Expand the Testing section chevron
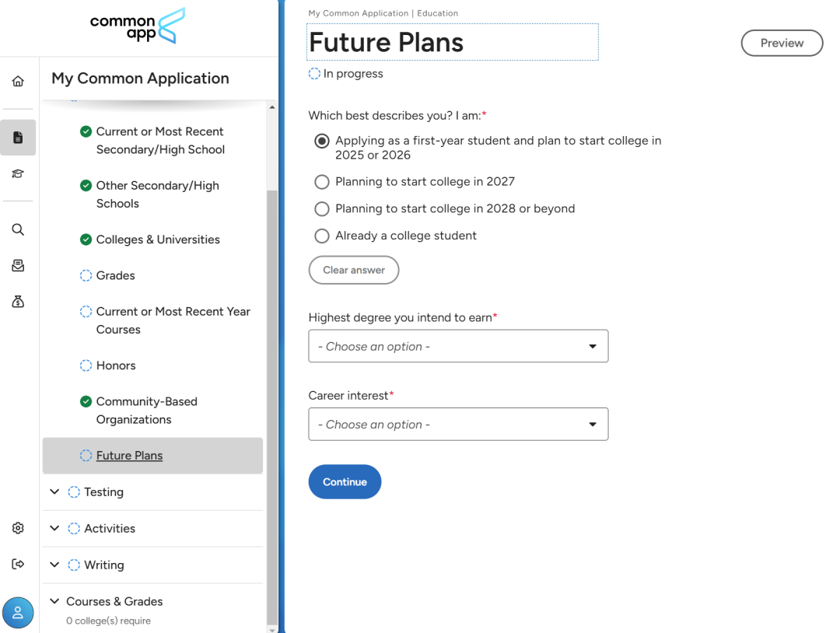 click(54, 491)
